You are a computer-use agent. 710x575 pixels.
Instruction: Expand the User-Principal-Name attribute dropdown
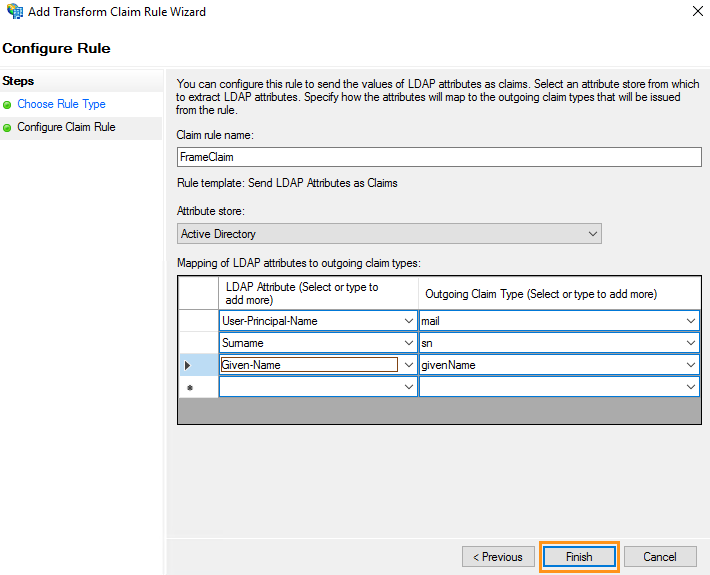(x=408, y=321)
